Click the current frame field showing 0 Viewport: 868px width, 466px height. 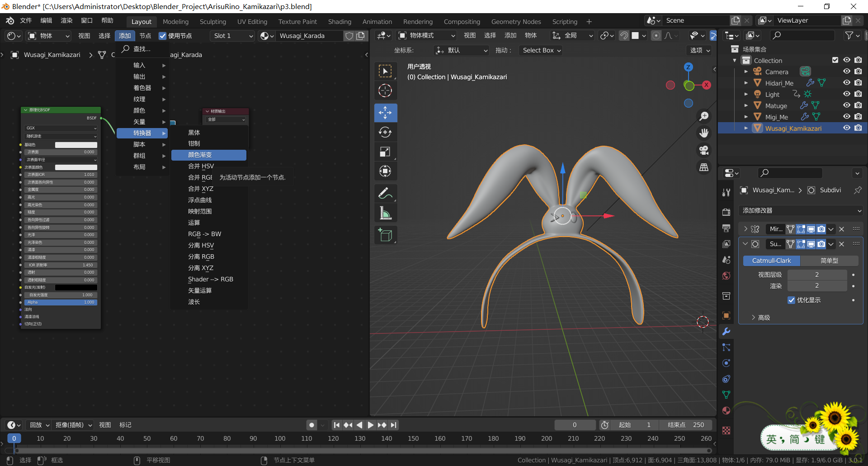point(575,425)
